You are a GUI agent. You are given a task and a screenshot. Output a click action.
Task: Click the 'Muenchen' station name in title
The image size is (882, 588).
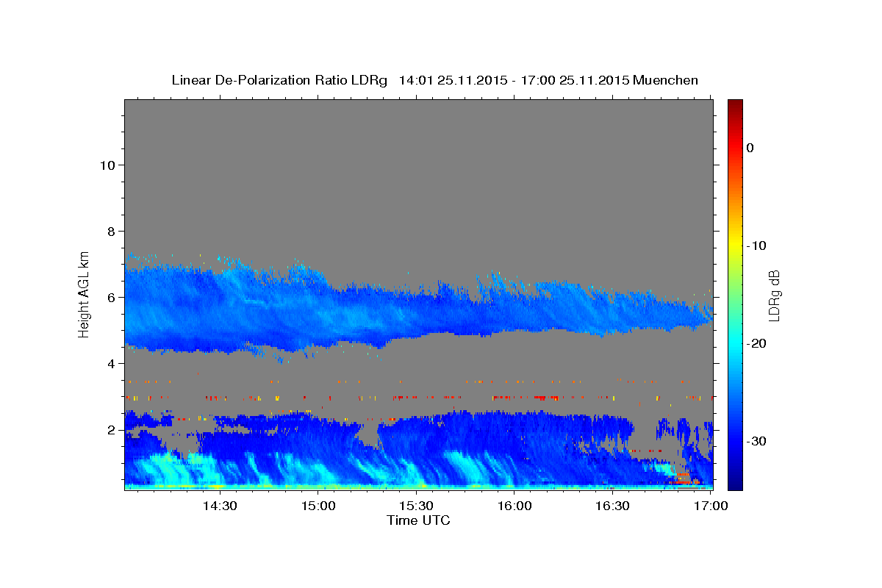click(x=666, y=80)
